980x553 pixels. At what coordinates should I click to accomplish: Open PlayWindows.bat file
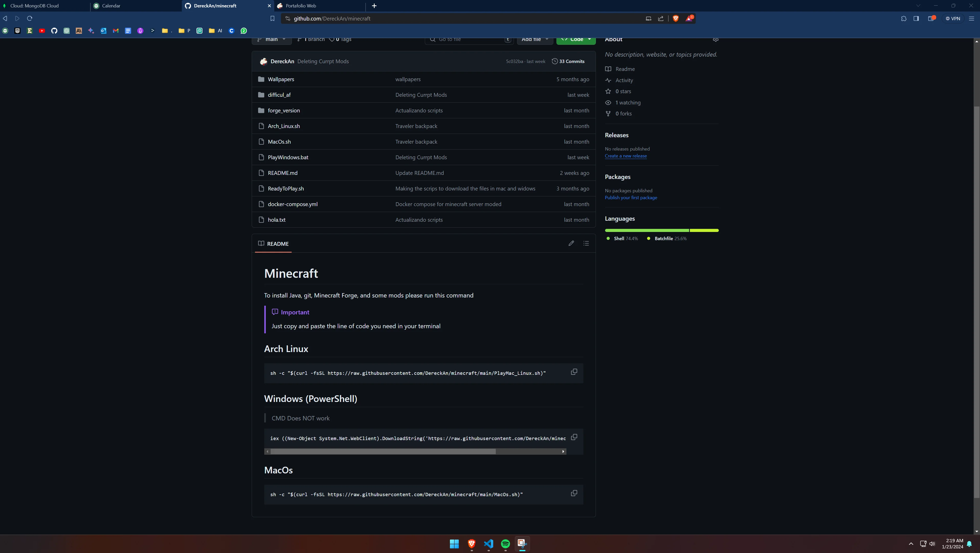288,157
